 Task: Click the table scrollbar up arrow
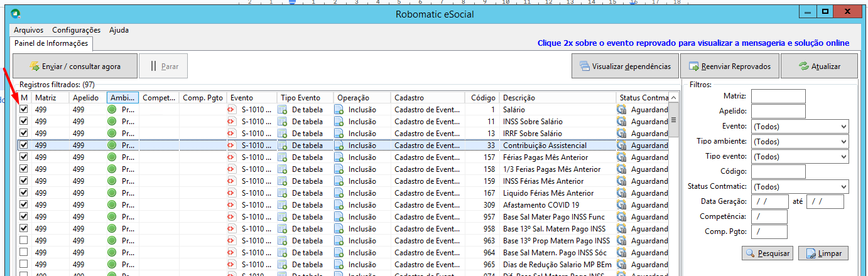673,98
